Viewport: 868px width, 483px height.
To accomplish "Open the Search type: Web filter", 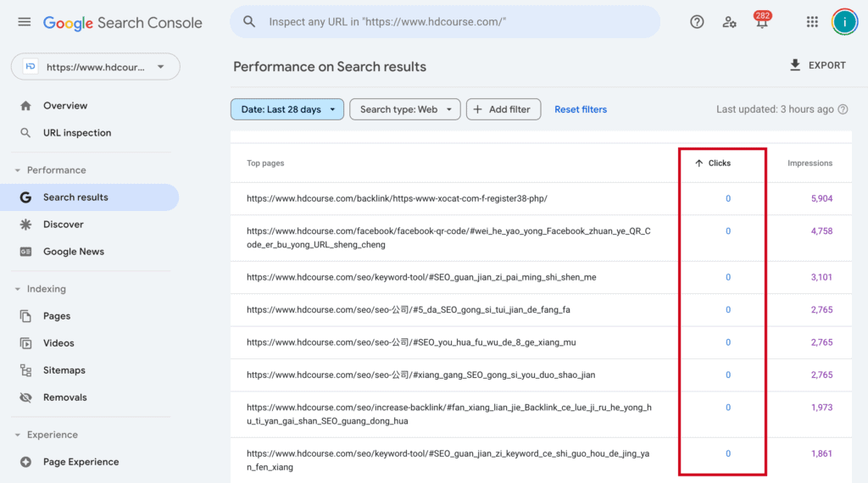I will [404, 109].
